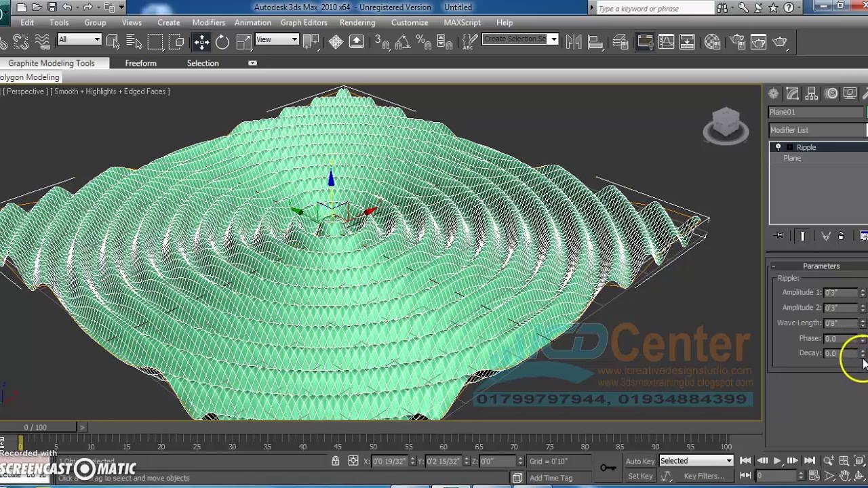Choose the Rectangular Selection Region tool

pos(155,42)
